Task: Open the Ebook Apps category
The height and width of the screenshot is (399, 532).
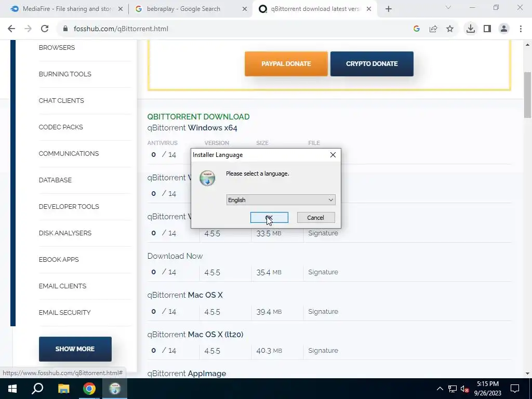Action: (59, 259)
